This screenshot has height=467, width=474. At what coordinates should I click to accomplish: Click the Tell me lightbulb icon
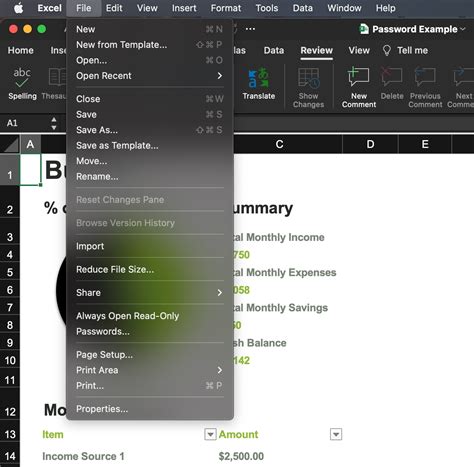tap(387, 50)
